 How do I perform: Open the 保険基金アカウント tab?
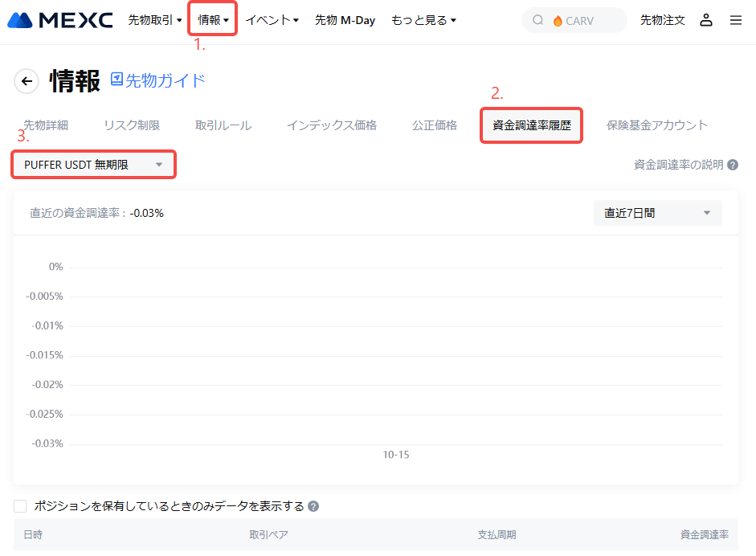tap(657, 125)
